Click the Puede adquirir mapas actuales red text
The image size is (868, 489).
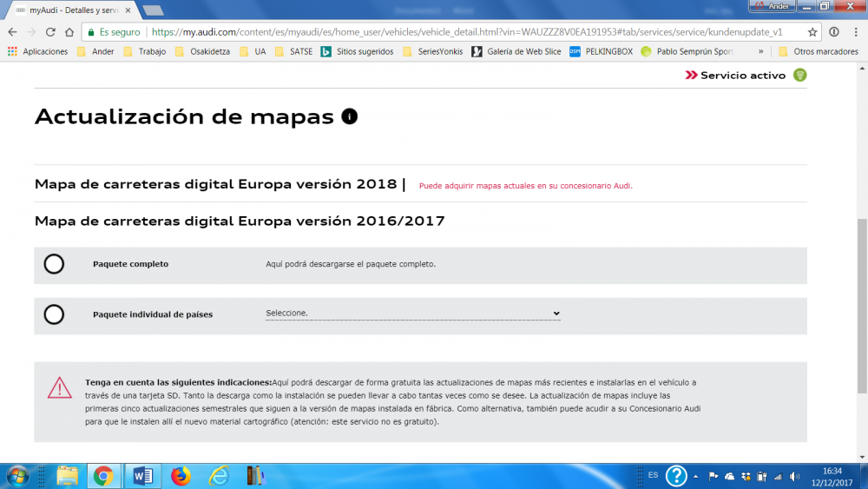525,186
